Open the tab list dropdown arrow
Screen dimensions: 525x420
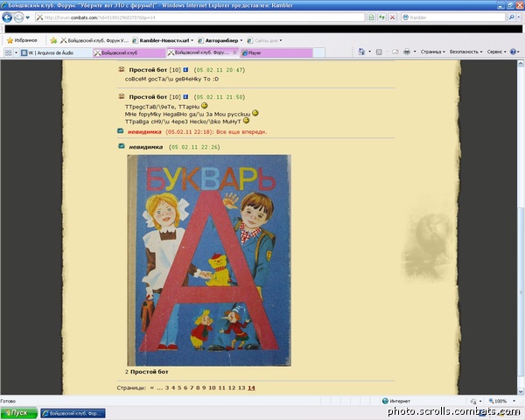click(16, 52)
